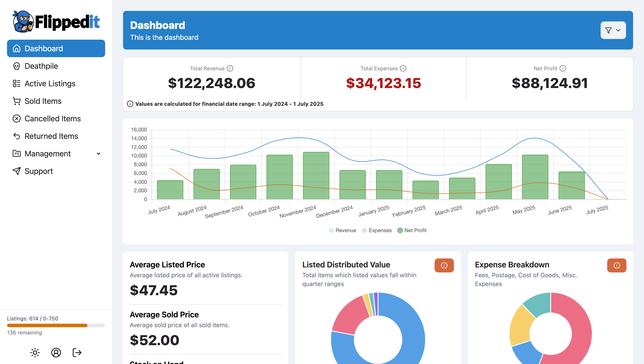The height and width of the screenshot is (364, 644).
Task: Click the $47.45 average listed price
Action: pos(154,290)
